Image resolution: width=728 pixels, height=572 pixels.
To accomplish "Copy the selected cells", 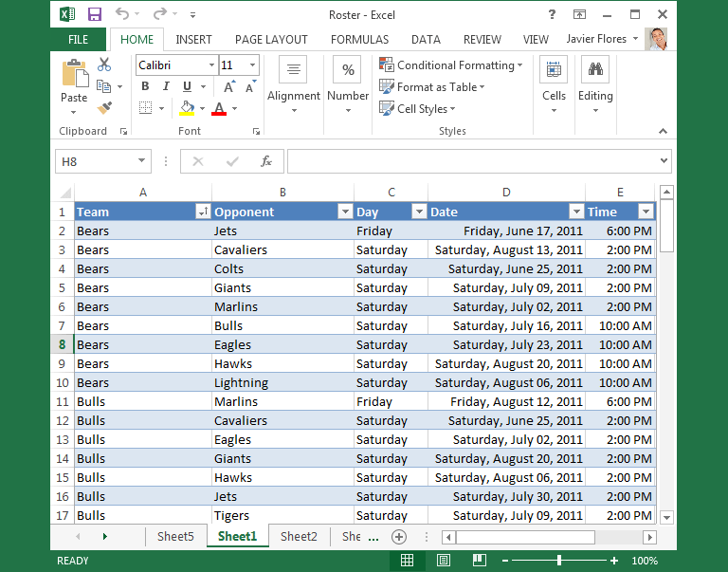I will (103, 86).
